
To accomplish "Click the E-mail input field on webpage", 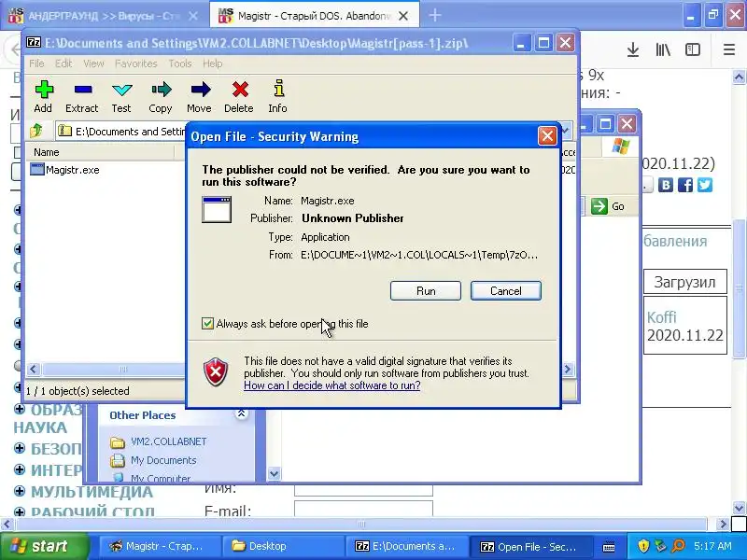I will point(363,509).
